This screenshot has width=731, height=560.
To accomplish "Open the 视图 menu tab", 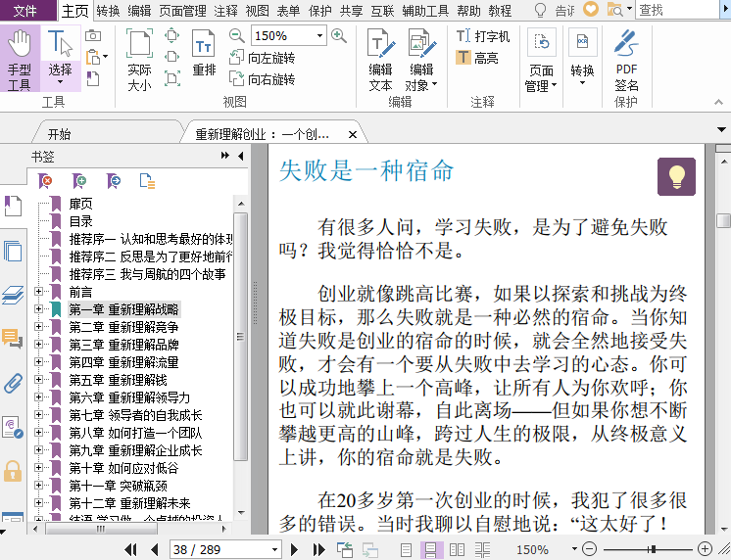I will 257,11.
